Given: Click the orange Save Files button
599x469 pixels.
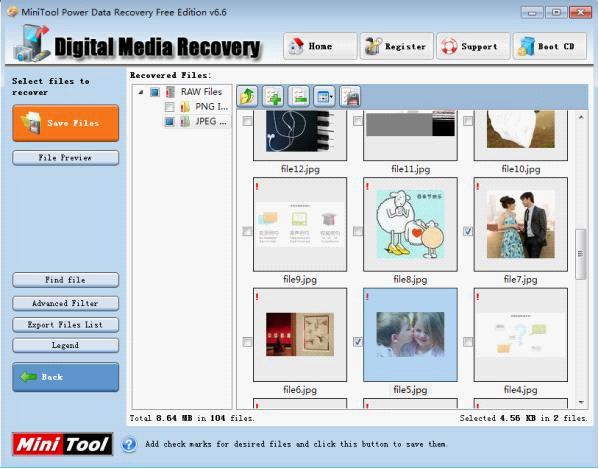Looking at the screenshot, I should pyautogui.click(x=66, y=123).
